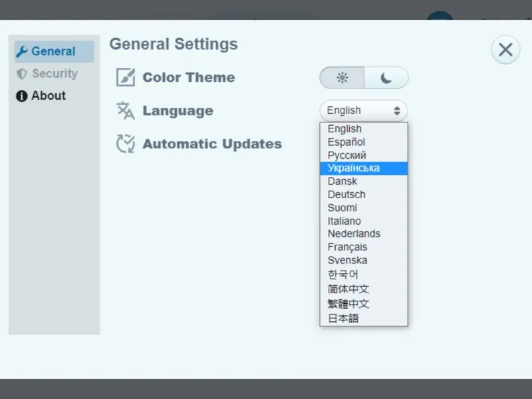Select 한국어 from the language list

click(343, 274)
